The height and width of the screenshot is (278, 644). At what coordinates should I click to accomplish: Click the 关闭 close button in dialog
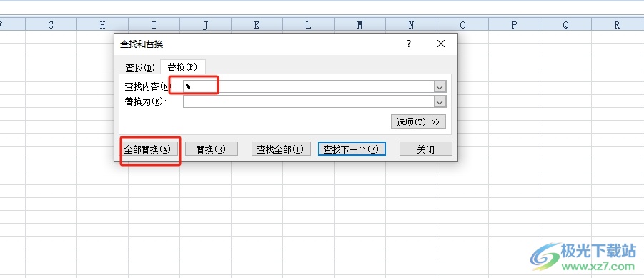click(426, 149)
